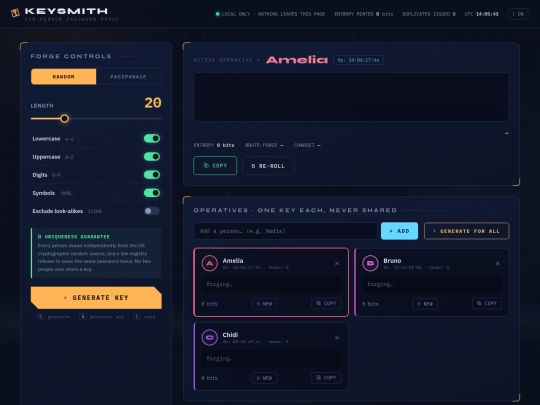This screenshot has width=540, height=405.
Task: Click the active operative password display box
Action: (351, 97)
